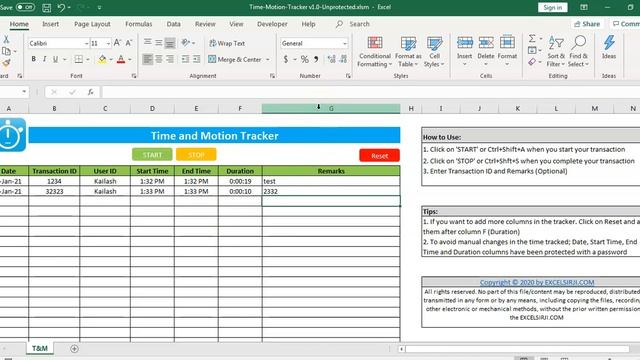Click Decrease Indent icon
Screen dimensions: 640x360
tap(185, 59)
